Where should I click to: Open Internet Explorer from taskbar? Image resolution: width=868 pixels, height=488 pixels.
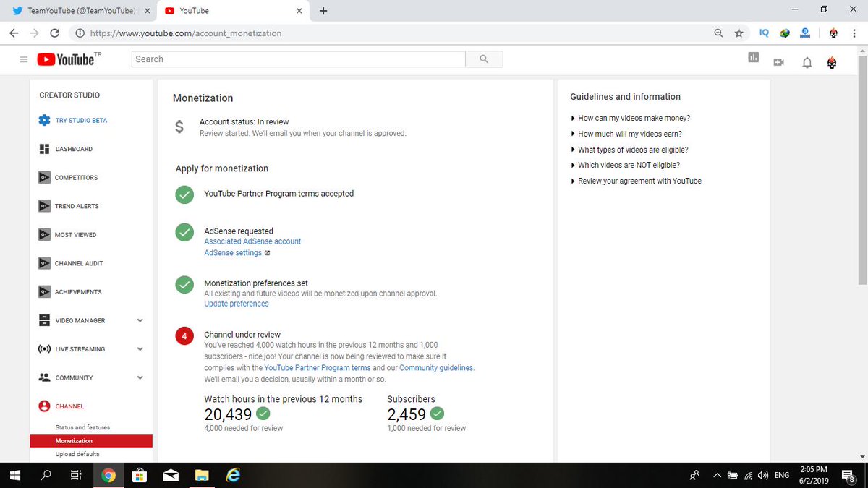click(x=233, y=476)
